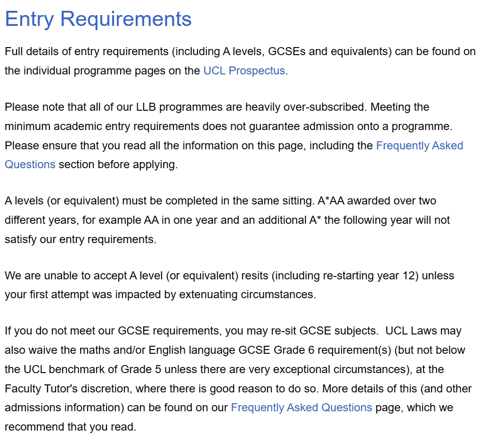480x448 pixels.
Task: Click the "Entry Requirements" heading
Action: click(98, 19)
